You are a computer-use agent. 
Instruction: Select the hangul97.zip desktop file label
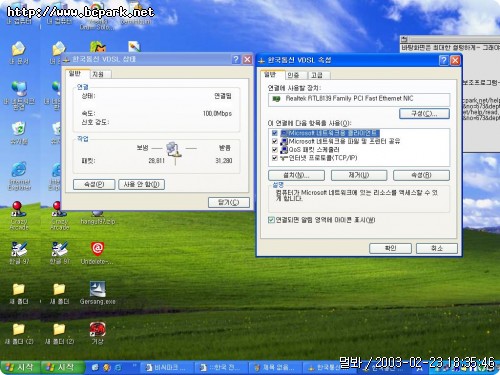click(97, 221)
